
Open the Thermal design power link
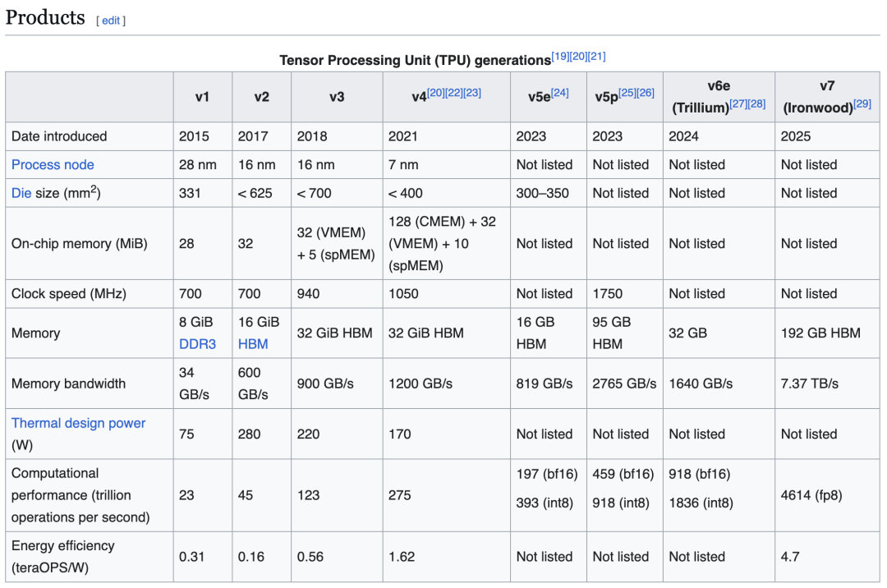point(78,424)
